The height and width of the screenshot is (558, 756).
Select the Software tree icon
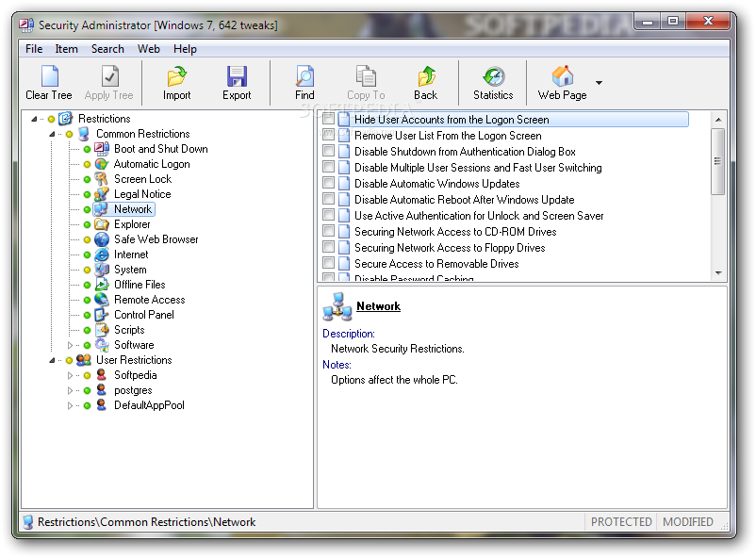tap(102, 345)
